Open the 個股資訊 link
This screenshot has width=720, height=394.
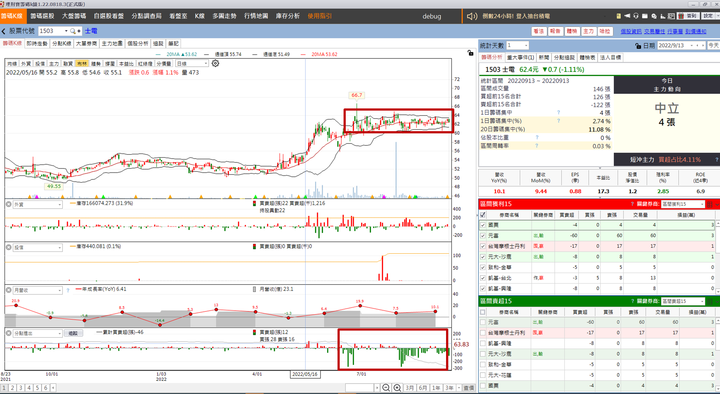coord(630,31)
